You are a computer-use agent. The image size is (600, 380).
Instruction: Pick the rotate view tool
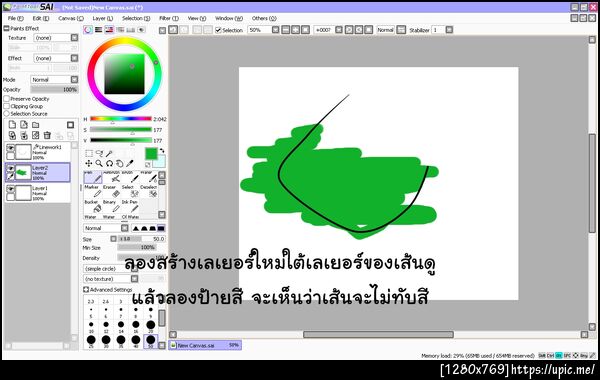click(109, 163)
